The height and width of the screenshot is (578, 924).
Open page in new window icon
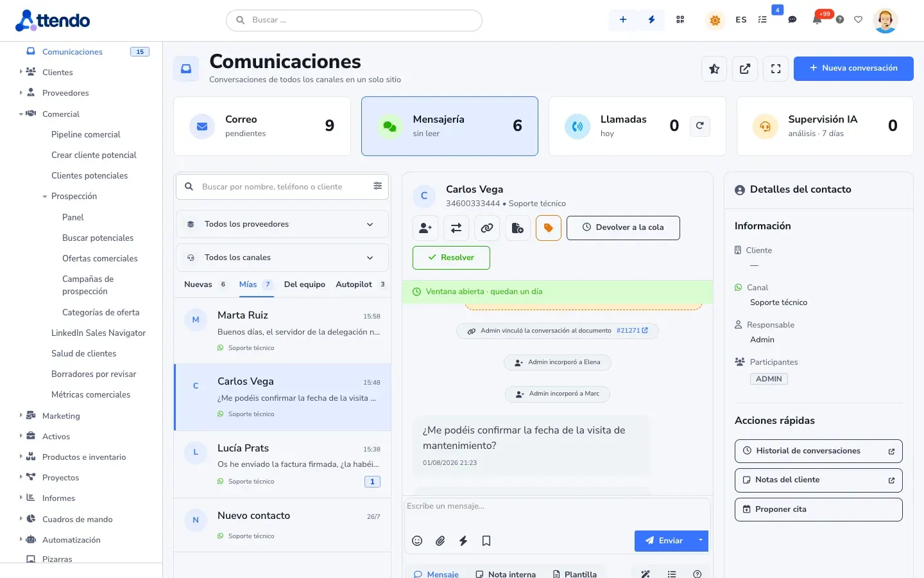[745, 69]
